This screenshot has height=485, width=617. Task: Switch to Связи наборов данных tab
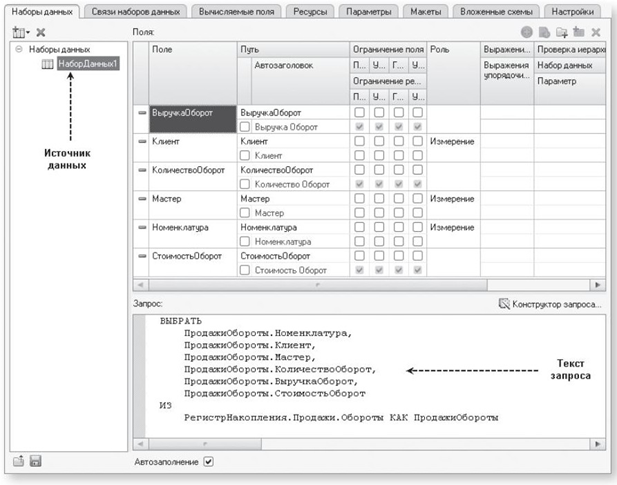[136, 12]
